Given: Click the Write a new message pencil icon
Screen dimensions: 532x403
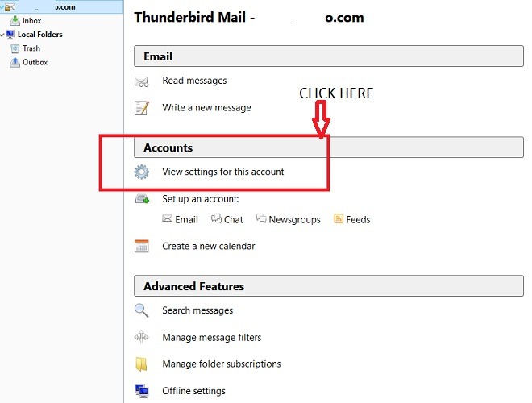Looking at the screenshot, I should point(142,108).
